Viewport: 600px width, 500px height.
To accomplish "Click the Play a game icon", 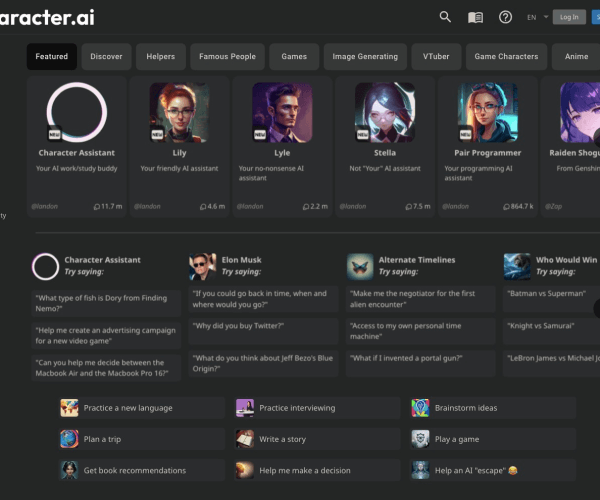I will tap(420, 438).
